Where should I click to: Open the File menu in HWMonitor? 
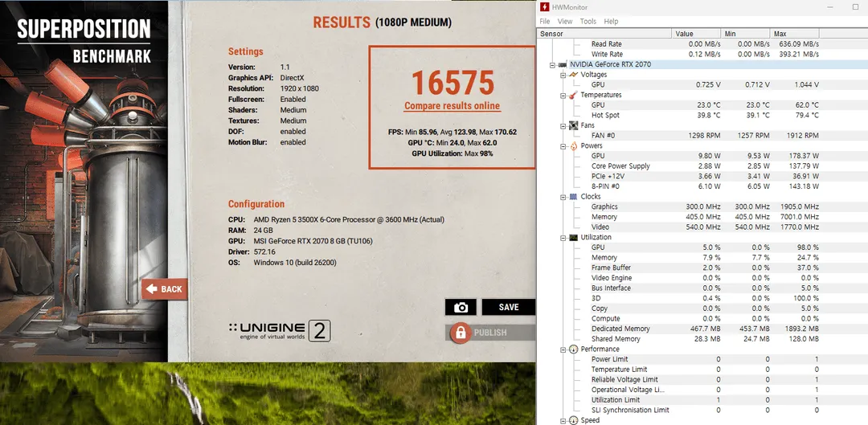[545, 22]
